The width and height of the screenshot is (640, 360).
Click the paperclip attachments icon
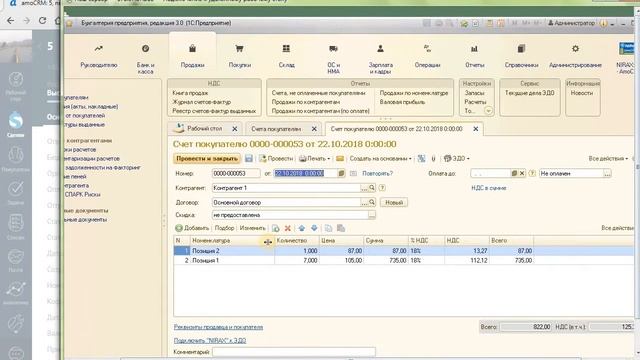tap(433, 158)
